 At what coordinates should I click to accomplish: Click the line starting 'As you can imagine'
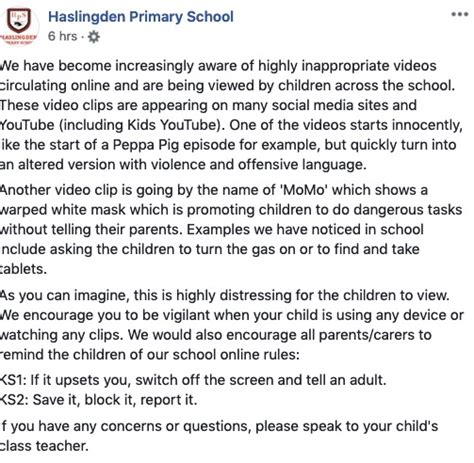pos(225,295)
